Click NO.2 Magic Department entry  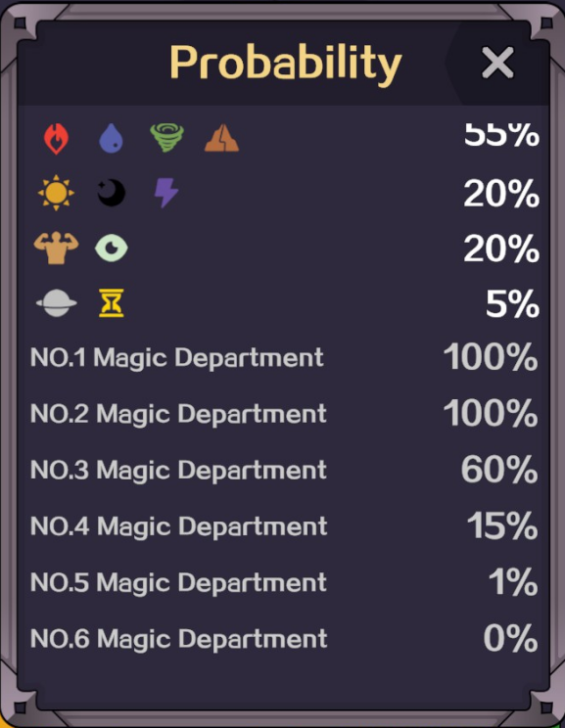283,414
